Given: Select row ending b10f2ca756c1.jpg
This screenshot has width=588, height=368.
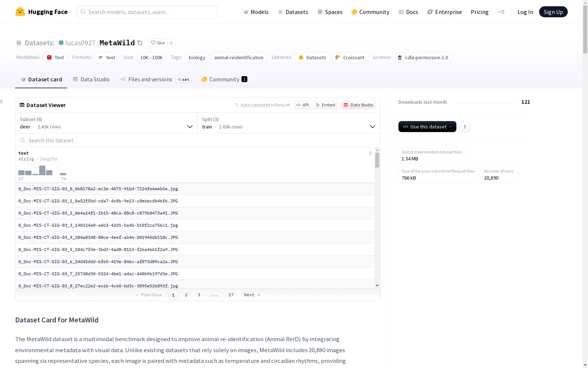Looking at the screenshot, I should [x=195, y=225].
